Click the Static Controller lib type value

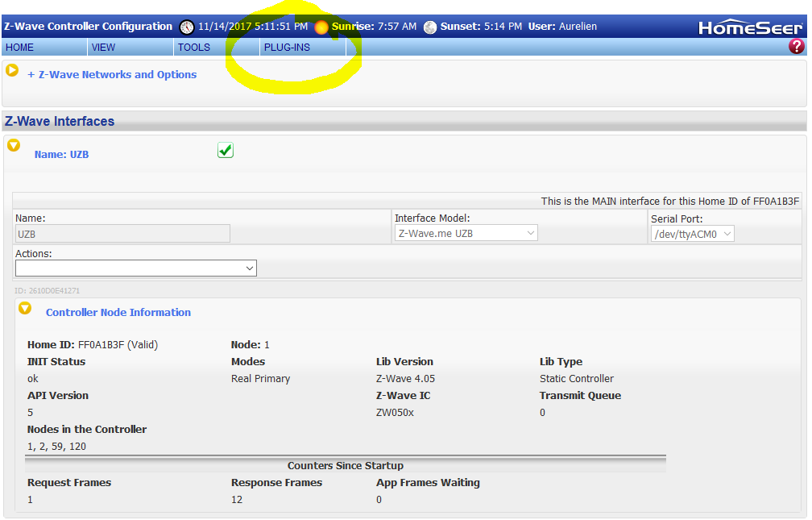[x=577, y=379]
